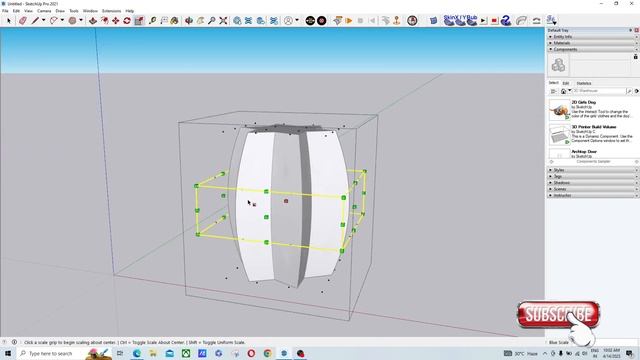Click the Windows Start button

tap(8, 353)
